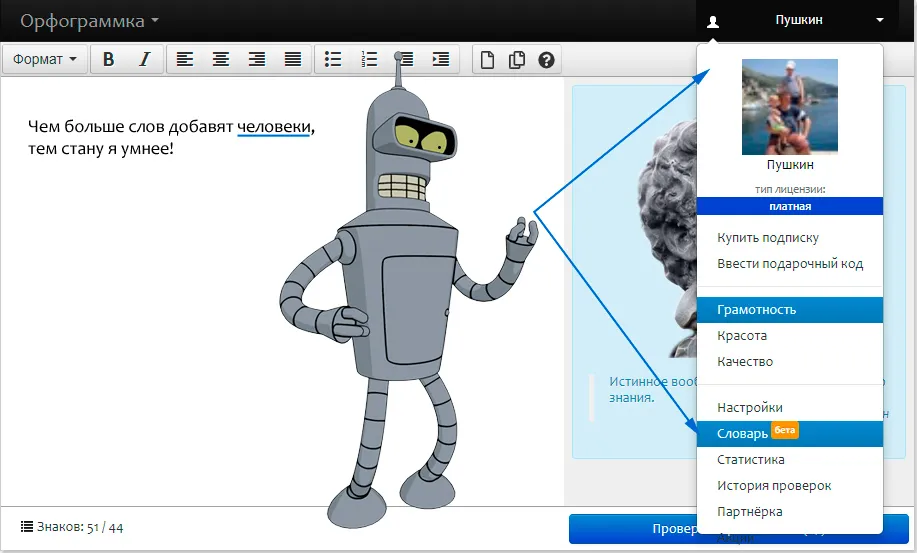917x553 pixels.
Task: Choose Ввести подарочный код
Action: tap(790, 264)
